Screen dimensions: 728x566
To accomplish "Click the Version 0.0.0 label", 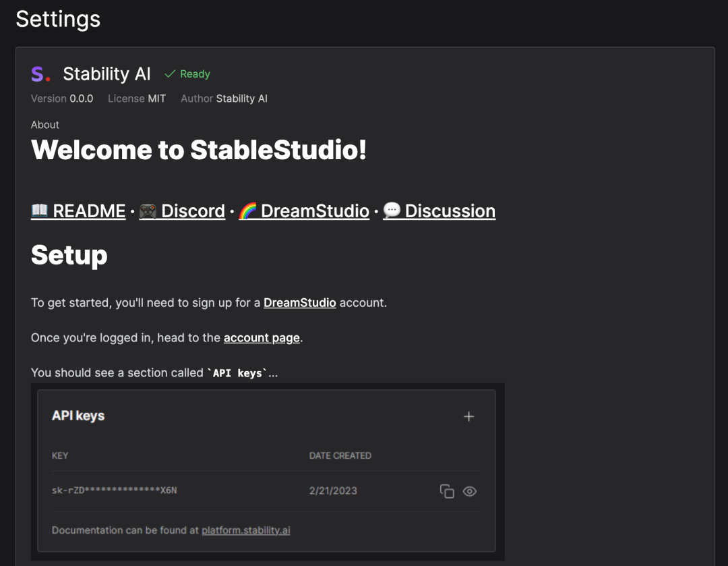I will click(62, 98).
